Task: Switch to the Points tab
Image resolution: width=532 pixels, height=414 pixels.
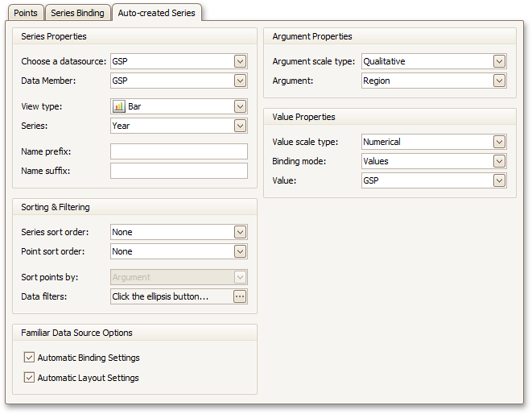Action: [x=26, y=13]
